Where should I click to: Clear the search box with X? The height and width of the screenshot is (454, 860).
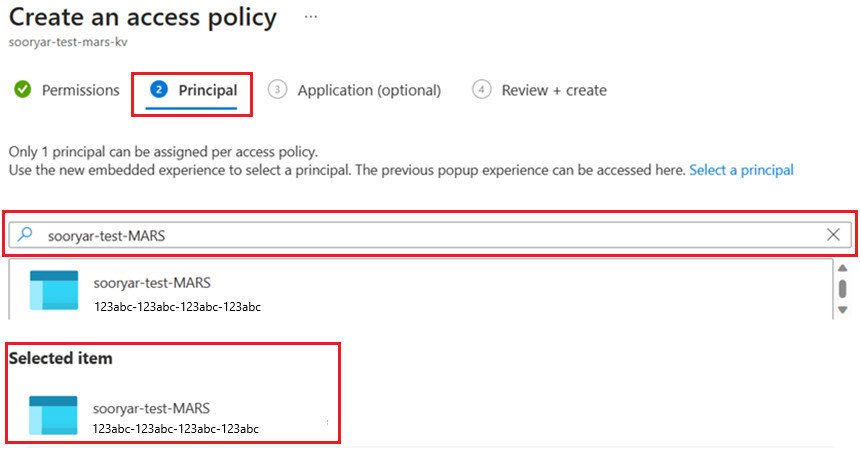point(833,235)
